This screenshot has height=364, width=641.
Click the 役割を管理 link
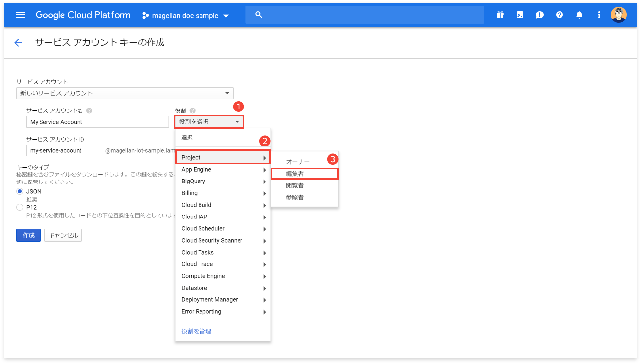(197, 331)
